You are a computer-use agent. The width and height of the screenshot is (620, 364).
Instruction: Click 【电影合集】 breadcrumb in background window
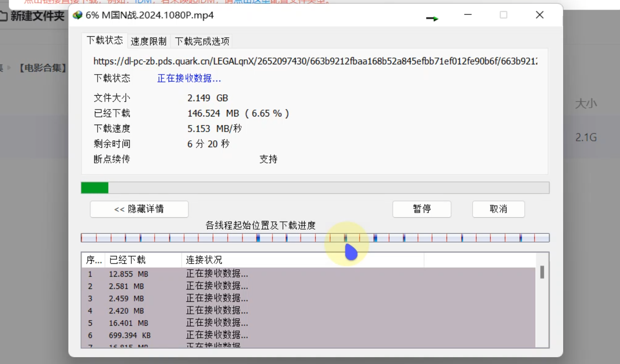42,69
